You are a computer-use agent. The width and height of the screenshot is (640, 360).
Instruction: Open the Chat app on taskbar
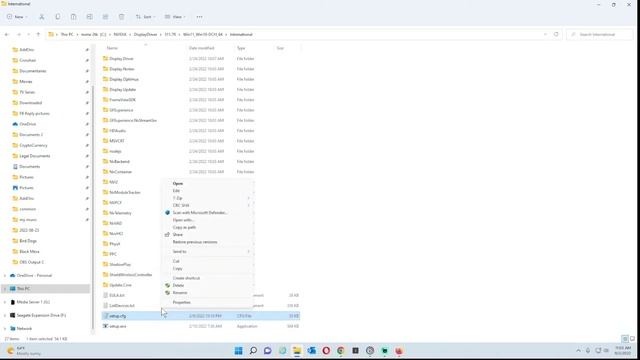coord(268,351)
